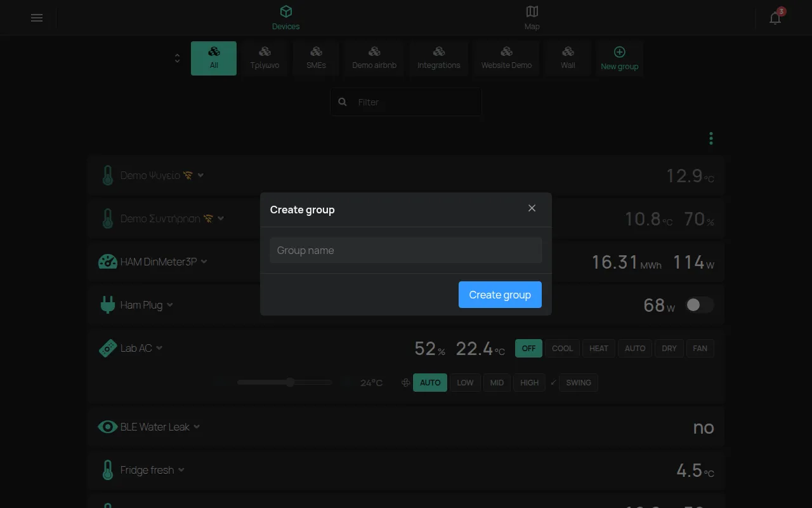812x508 pixels.
Task: Expand Lab AC device chevron
Action: click(159, 348)
